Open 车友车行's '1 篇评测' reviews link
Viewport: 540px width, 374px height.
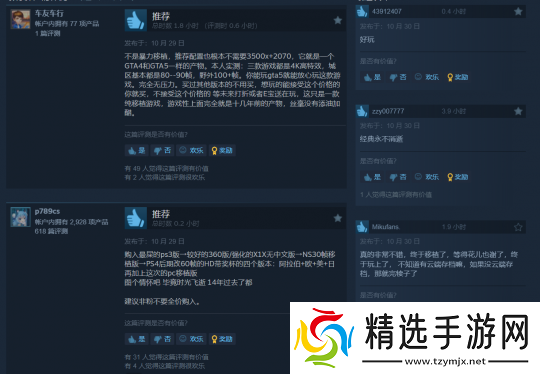(48, 33)
